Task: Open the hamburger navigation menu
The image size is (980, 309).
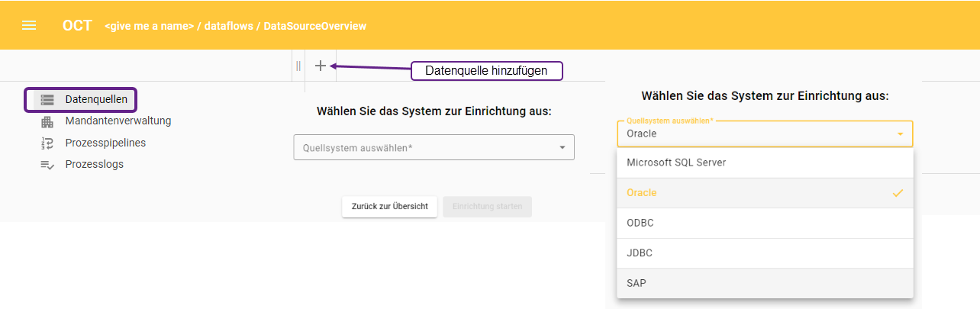Action: pos(29,25)
